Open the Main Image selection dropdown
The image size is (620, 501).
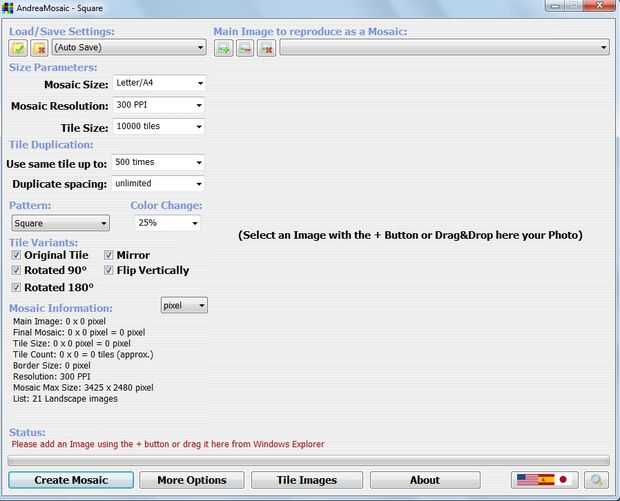click(444, 47)
